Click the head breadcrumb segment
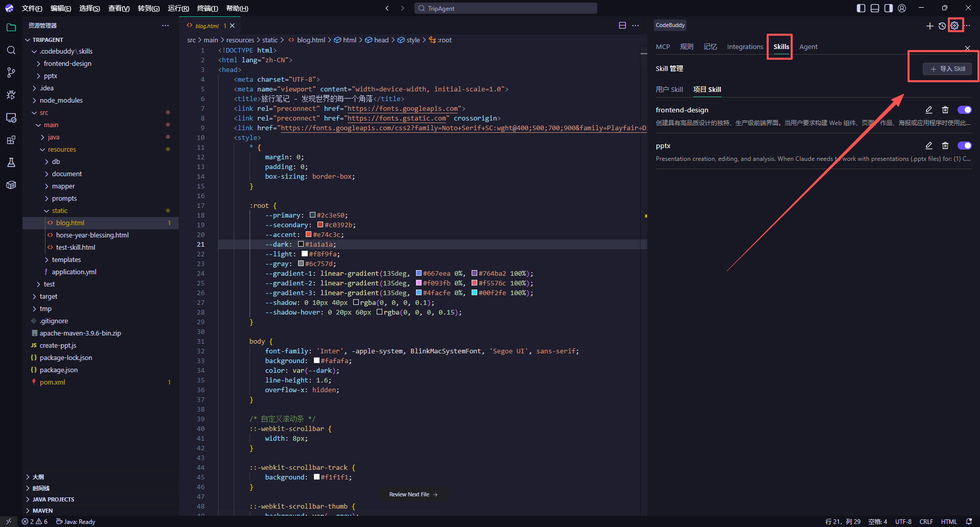 point(381,40)
